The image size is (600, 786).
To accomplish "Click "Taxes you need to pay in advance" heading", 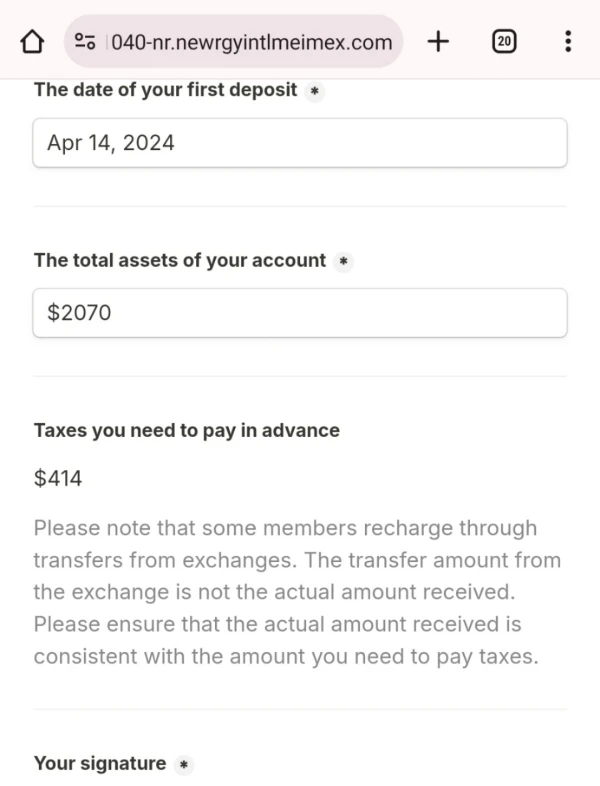I will 187,430.
